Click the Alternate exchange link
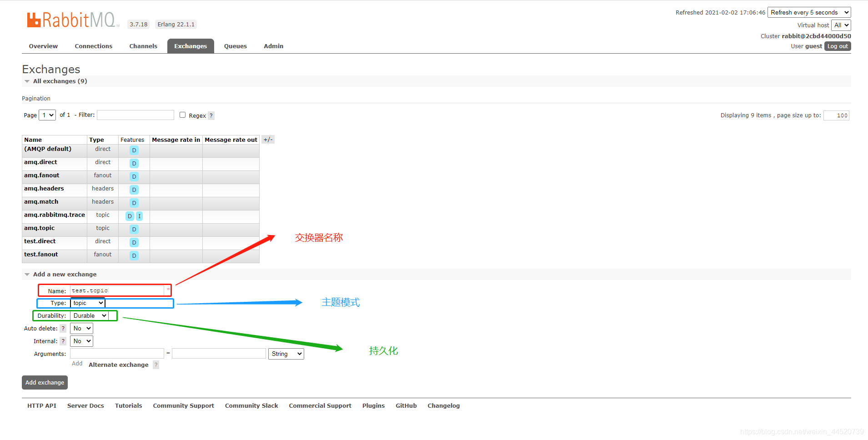 (x=119, y=365)
